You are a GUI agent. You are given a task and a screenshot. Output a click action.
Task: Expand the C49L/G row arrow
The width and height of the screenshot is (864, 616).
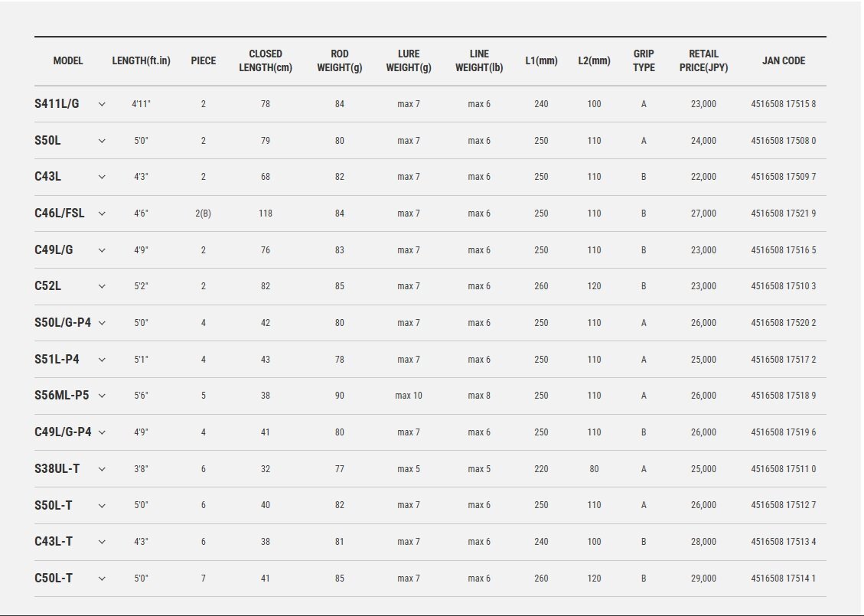coord(102,250)
